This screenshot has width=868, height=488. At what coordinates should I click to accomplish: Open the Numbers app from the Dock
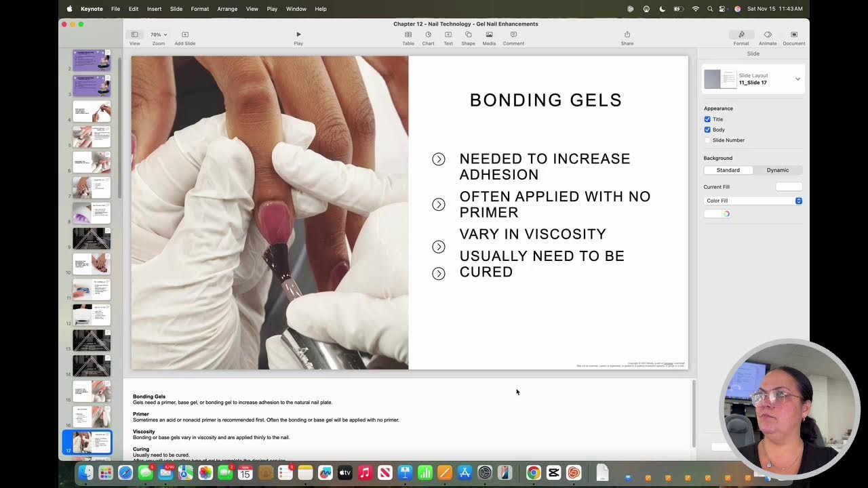tap(425, 472)
